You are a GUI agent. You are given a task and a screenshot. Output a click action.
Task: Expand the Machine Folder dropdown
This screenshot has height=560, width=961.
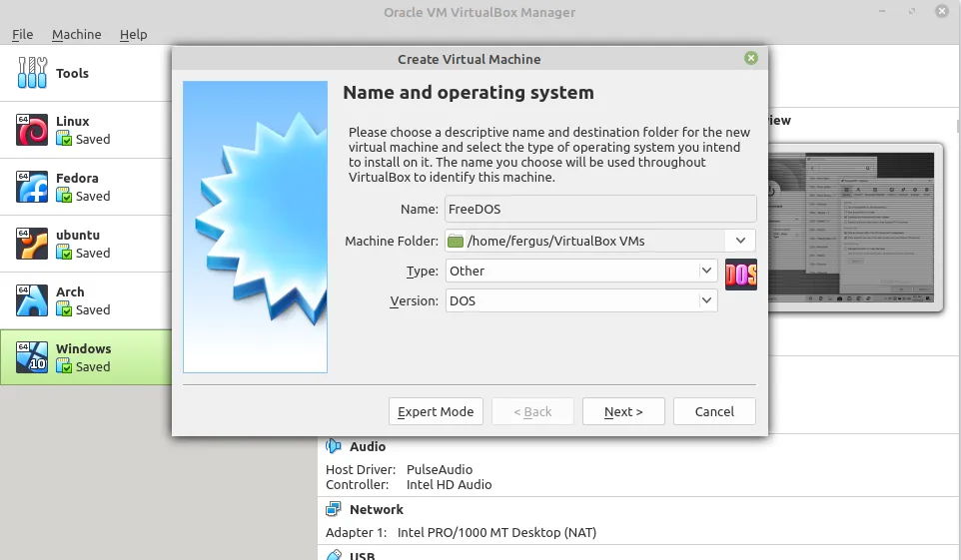click(740, 241)
